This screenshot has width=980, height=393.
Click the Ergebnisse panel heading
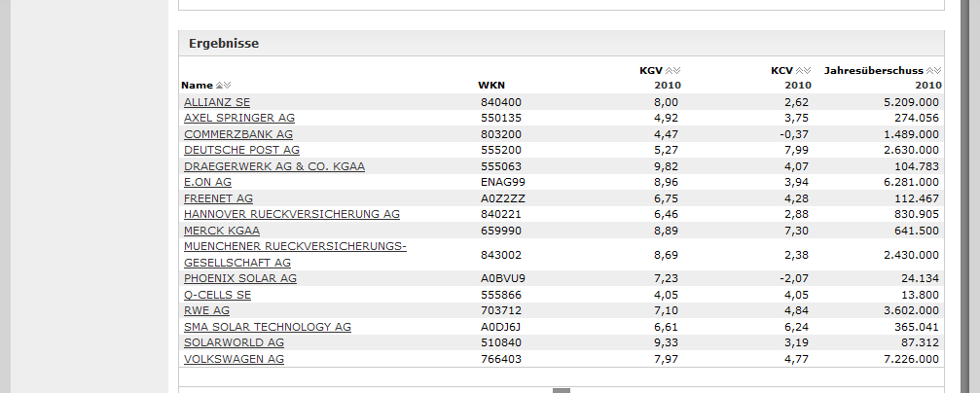coord(224,43)
